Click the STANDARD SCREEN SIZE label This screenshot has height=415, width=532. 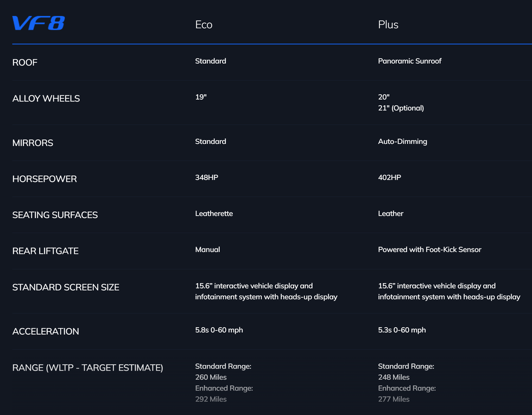tap(66, 287)
